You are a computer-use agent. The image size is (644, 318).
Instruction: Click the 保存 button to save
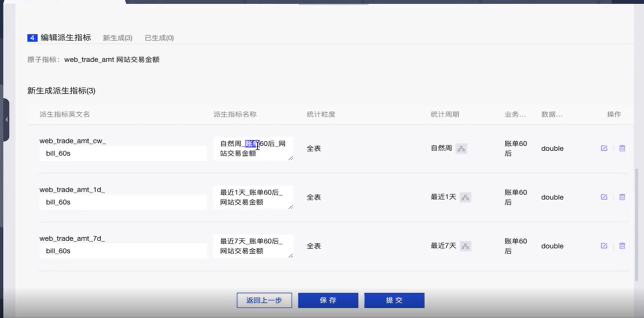click(x=328, y=300)
